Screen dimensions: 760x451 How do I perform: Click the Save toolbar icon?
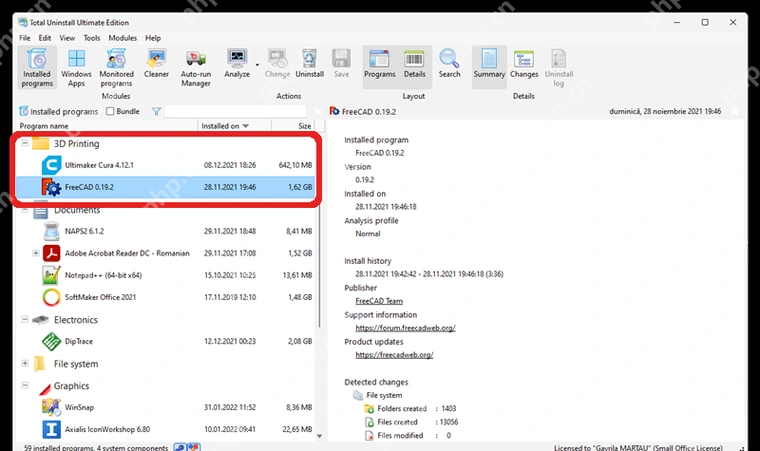(341, 64)
